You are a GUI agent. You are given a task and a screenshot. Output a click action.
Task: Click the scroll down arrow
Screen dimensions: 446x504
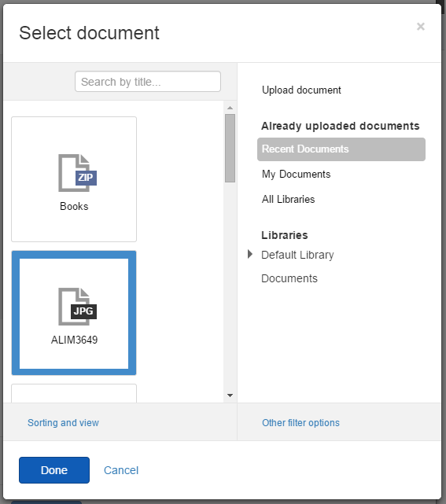pyautogui.click(x=230, y=395)
